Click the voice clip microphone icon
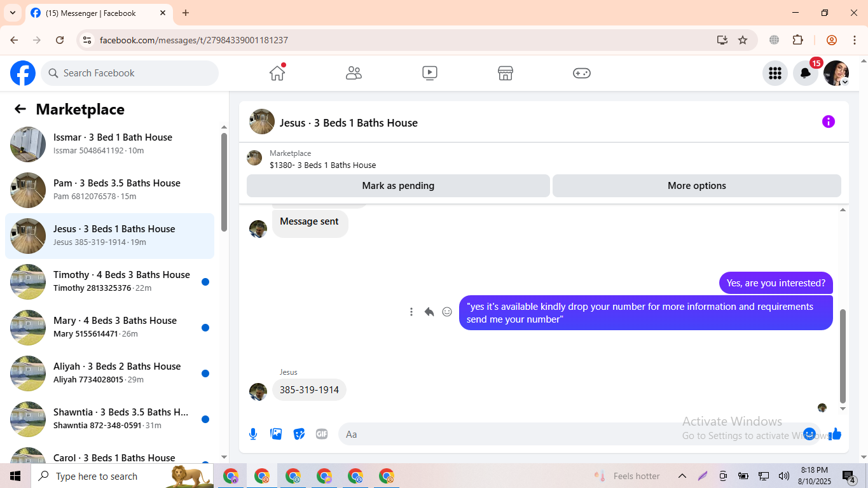 click(253, 434)
